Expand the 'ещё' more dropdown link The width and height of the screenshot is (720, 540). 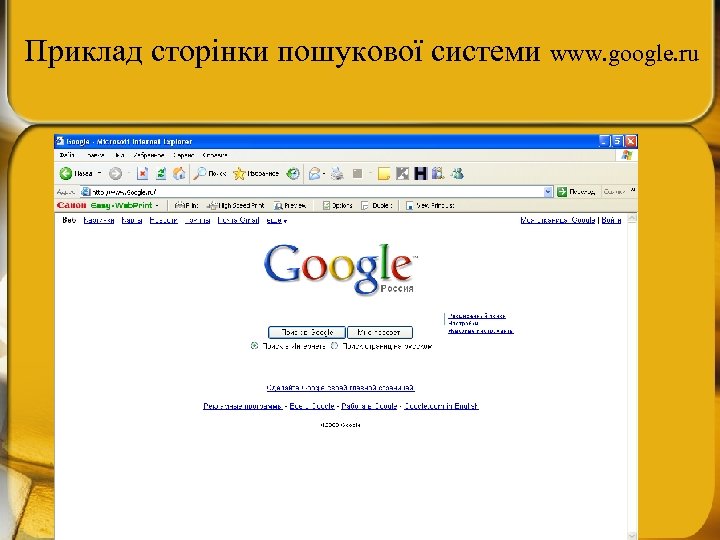[277, 220]
